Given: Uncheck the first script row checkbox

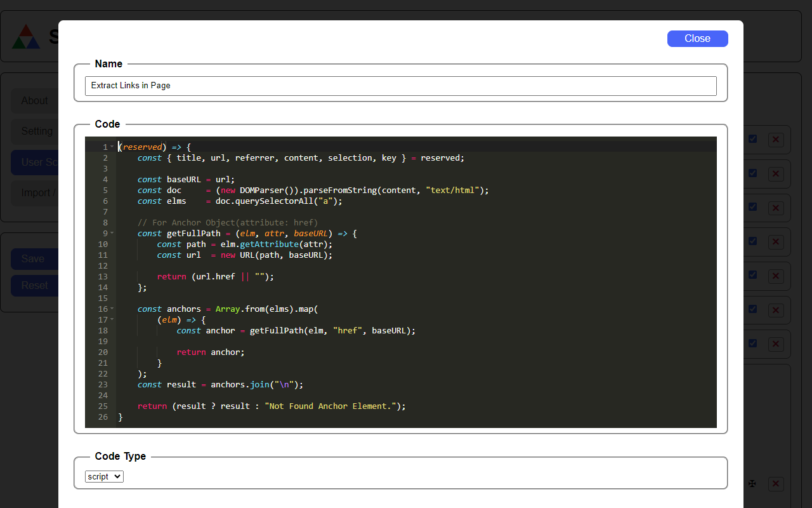Looking at the screenshot, I should [x=752, y=138].
